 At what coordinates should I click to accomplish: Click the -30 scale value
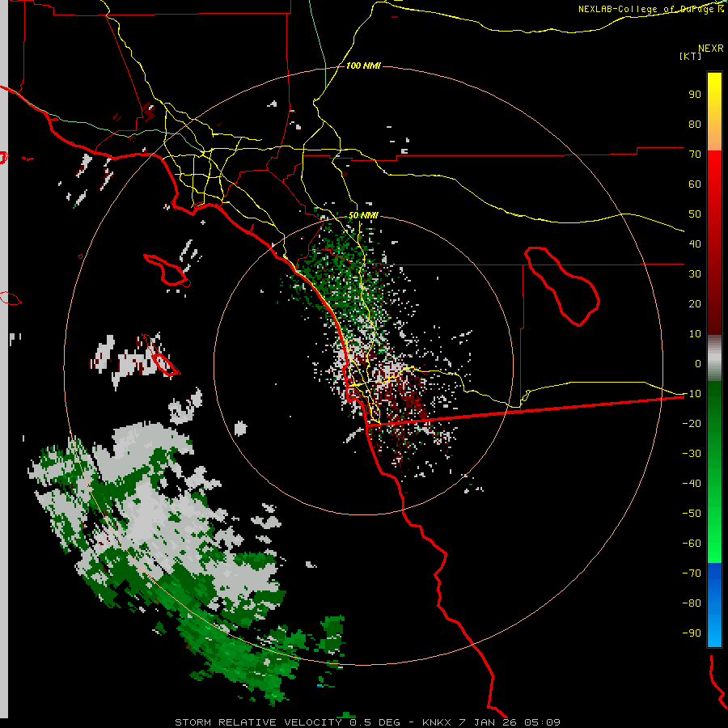pos(692,454)
